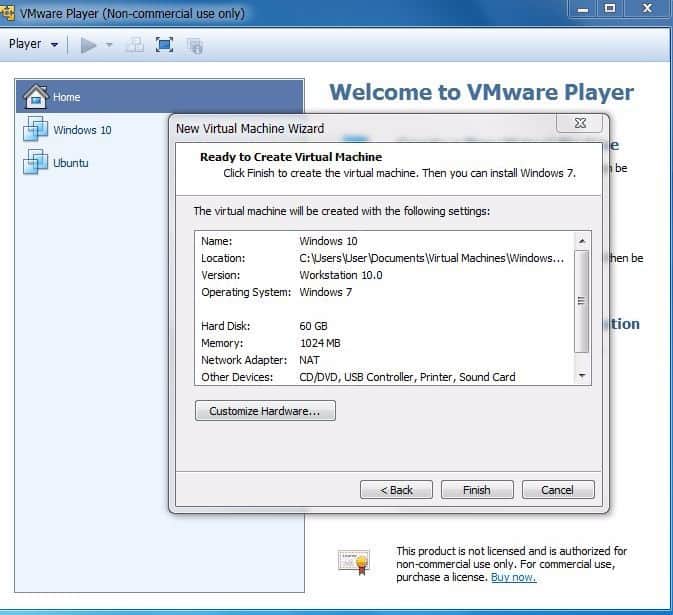Cancel the New Virtual Machine Wizard
This screenshot has width=673, height=615.
coord(558,490)
